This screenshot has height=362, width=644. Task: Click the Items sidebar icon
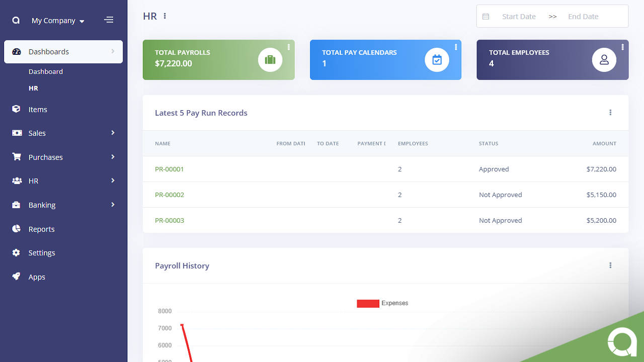point(17,109)
